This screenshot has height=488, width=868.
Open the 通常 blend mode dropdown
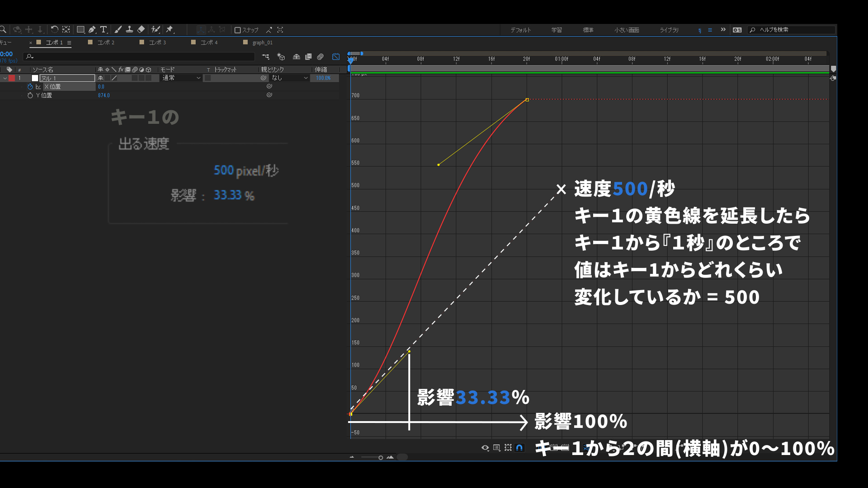tap(181, 78)
